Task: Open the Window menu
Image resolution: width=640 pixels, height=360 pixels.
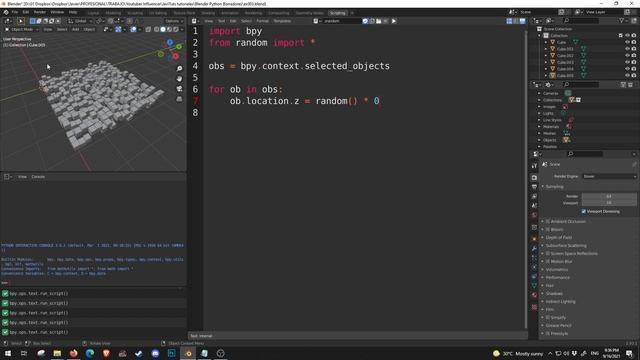Action: [57, 12]
